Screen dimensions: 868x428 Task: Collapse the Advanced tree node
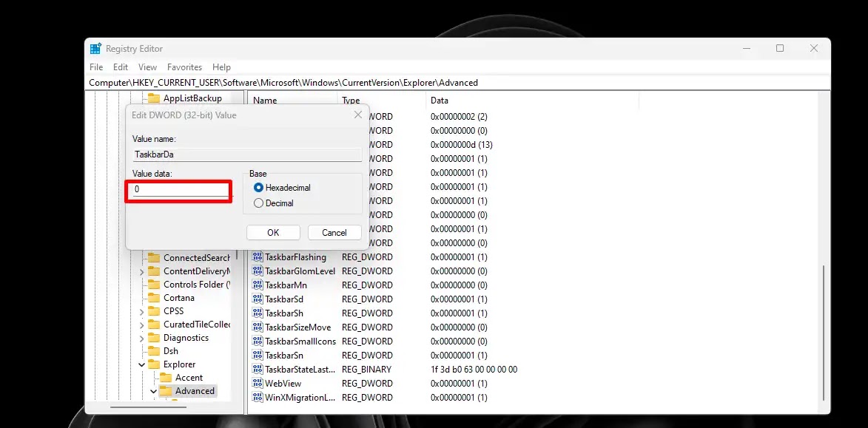pos(153,391)
